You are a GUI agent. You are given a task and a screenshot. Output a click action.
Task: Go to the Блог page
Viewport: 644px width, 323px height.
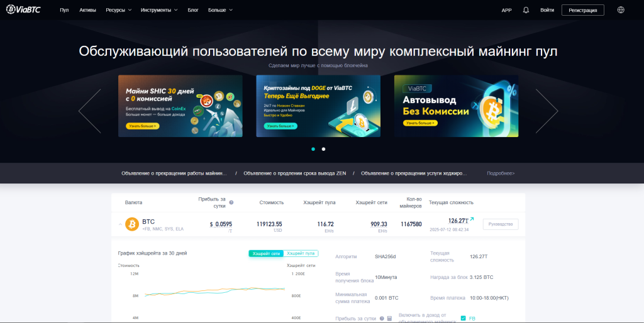pyautogui.click(x=193, y=10)
